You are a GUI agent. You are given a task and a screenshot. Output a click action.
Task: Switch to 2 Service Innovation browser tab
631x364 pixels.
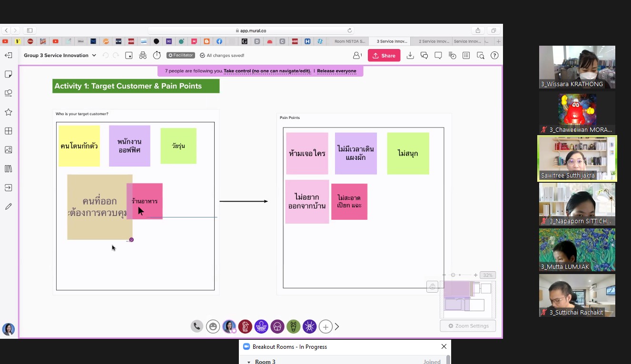434,41
